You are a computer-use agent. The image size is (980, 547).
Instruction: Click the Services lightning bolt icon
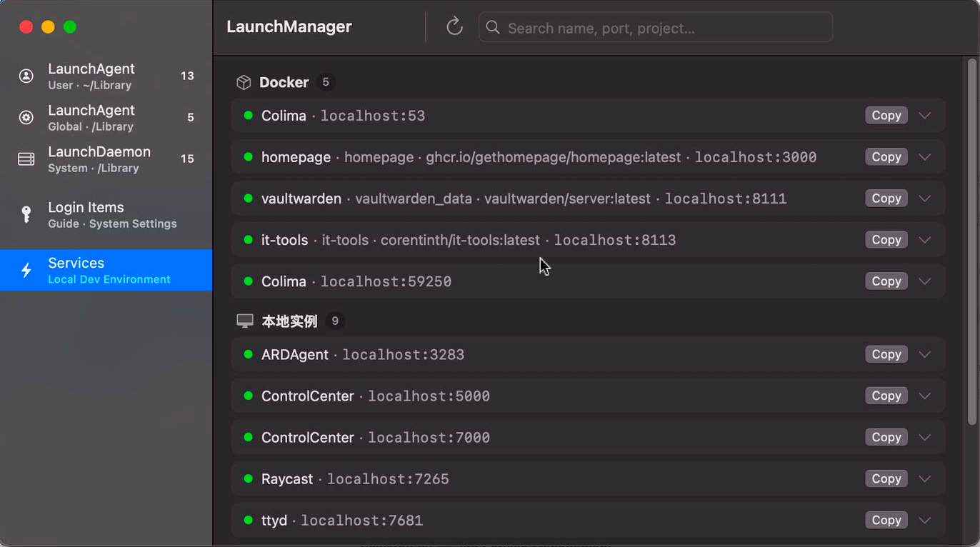(26, 270)
